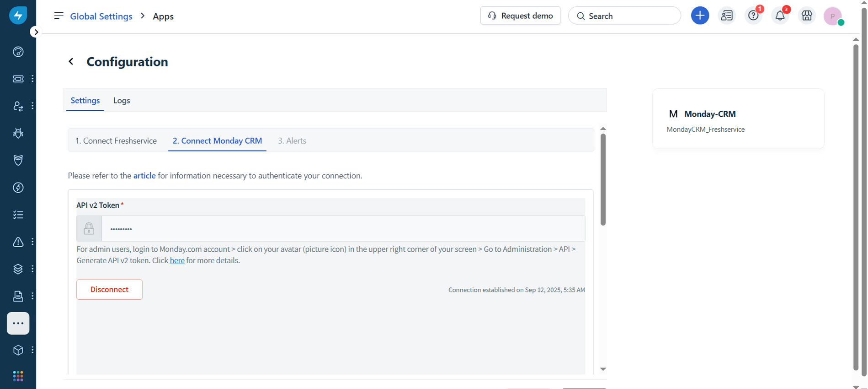Open the lightning circle icon in sidebar

(x=18, y=188)
